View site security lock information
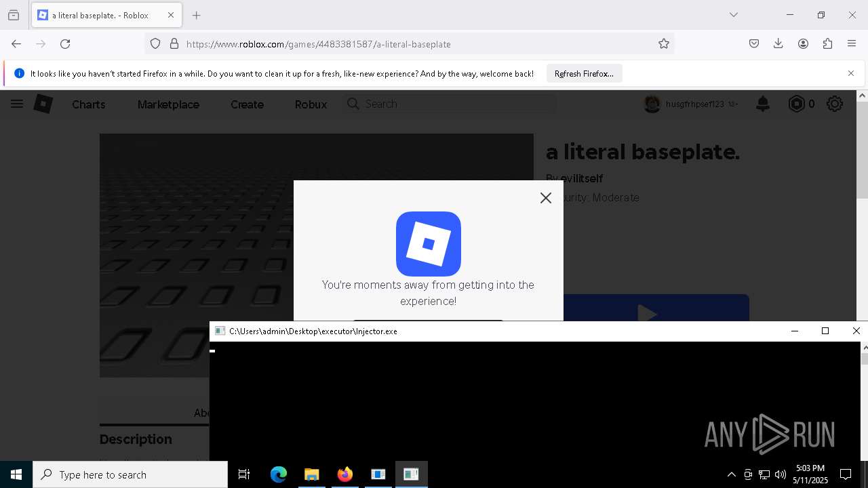Screen dimensions: 868x488 click(174, 44)
